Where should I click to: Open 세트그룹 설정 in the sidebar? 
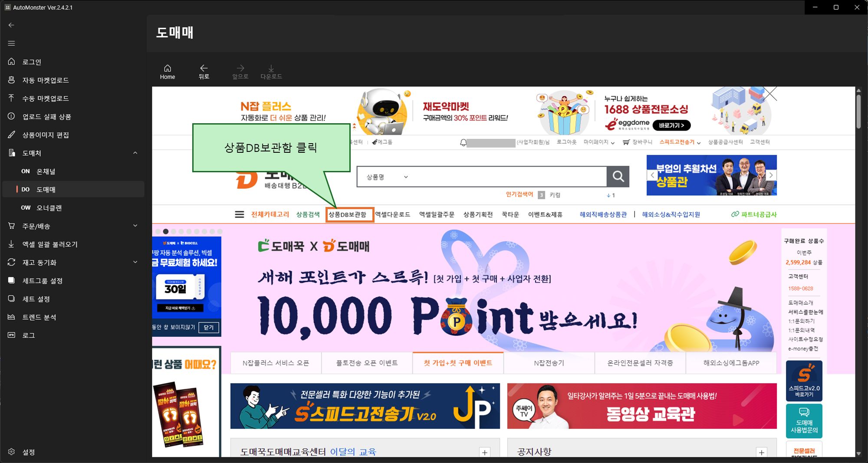[x=73, y=281]
